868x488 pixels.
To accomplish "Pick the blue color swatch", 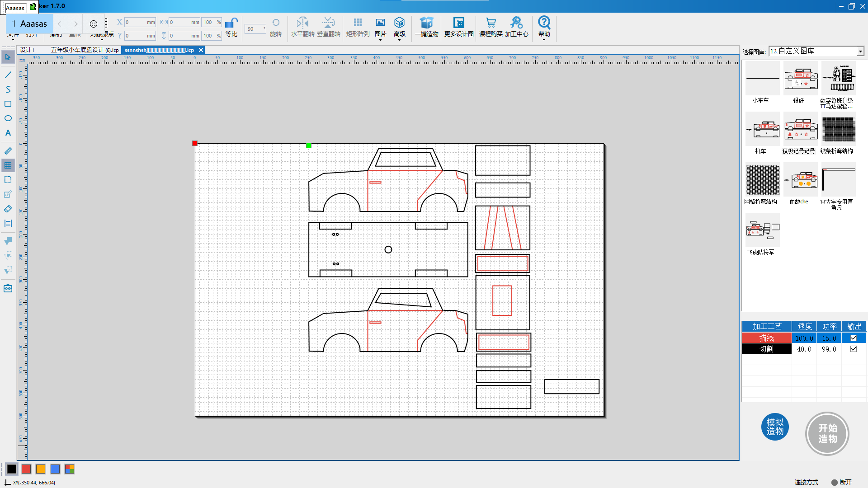I will [x=55, y=469].
